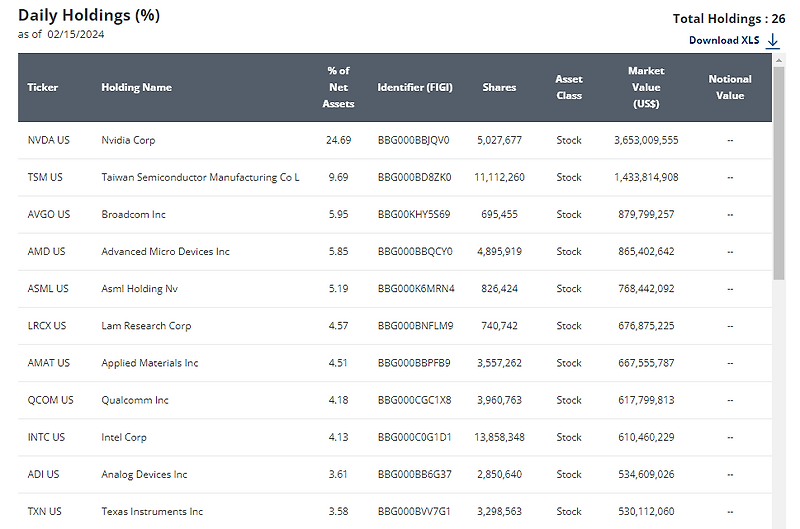Select the Identifier (FIGI) column header
The height and width of the screenshot is (529, 800).
(x=415, y=87)
